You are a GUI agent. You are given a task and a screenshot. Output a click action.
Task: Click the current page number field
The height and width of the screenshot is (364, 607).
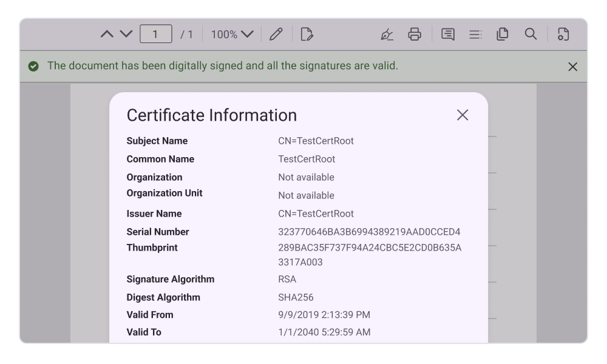click(x=155, y=34)
